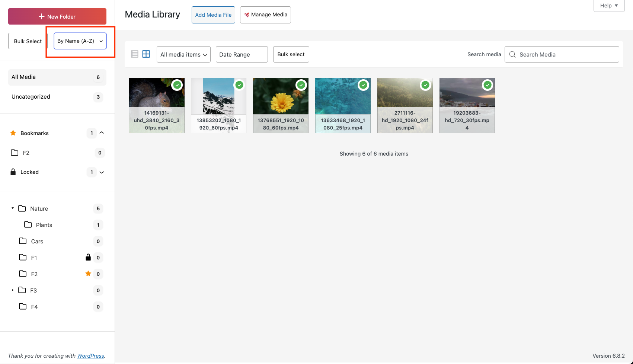Viewport: 633px width, 364px height.
Task: Click the Bookmarks star icon
Action: (13, 133)
